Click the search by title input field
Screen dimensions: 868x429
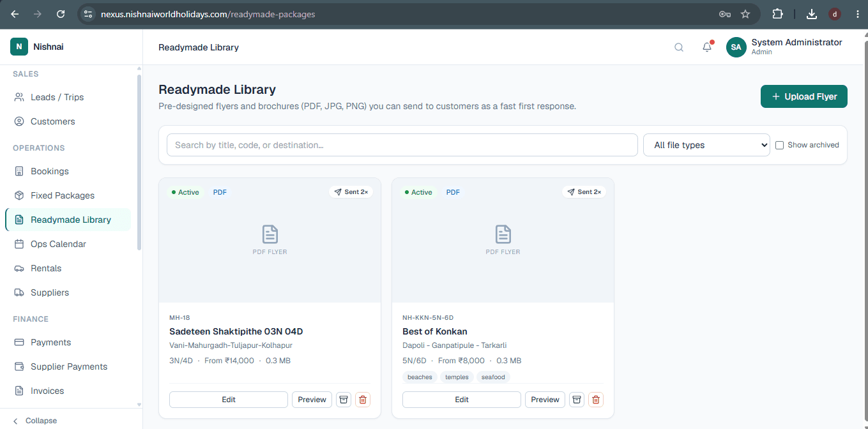pos(402,145)
